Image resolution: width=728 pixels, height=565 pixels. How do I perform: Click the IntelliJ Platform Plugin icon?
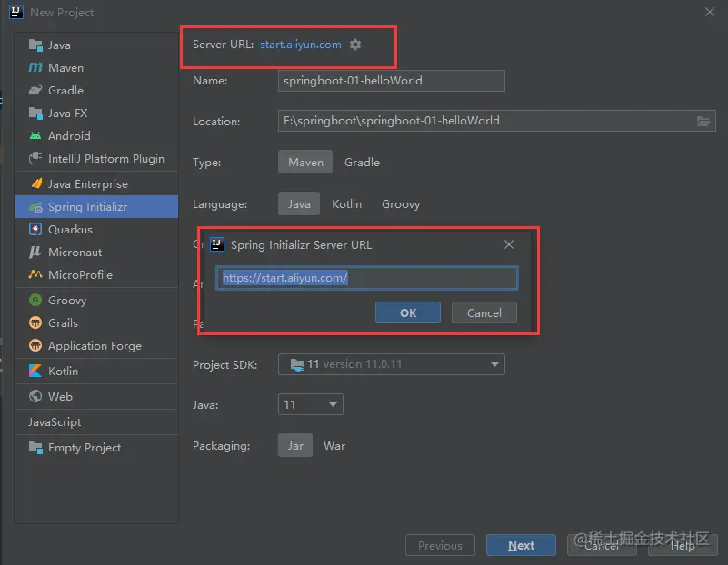point(35,158)
